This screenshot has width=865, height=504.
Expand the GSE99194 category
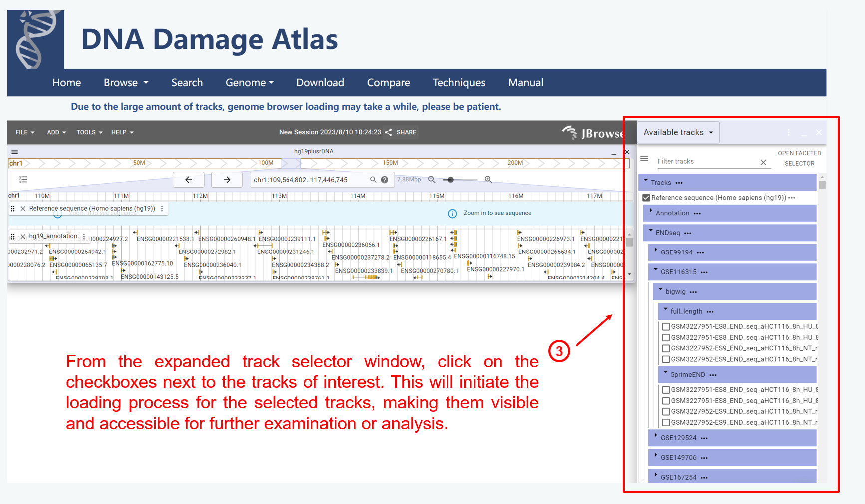coord(656,251)
